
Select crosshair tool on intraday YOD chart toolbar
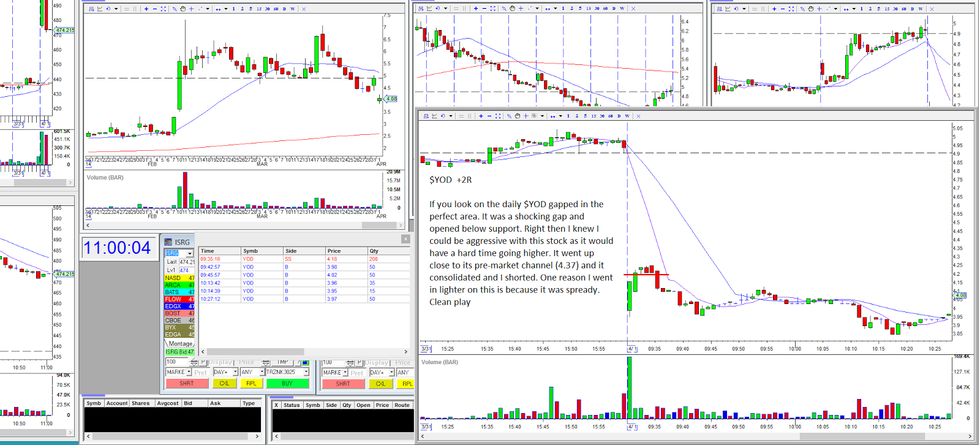pos(526,116)
